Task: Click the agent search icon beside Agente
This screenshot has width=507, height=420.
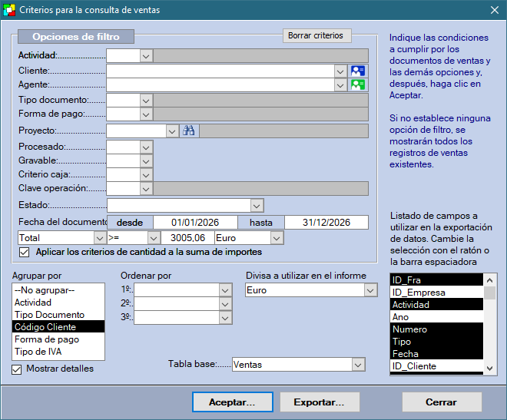Action: (x=358, y=85)
